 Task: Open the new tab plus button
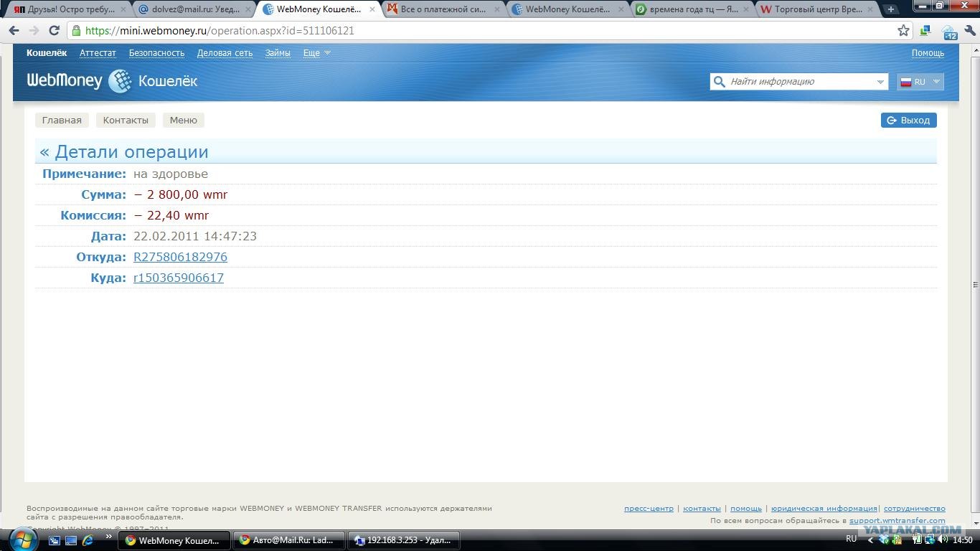890,9
